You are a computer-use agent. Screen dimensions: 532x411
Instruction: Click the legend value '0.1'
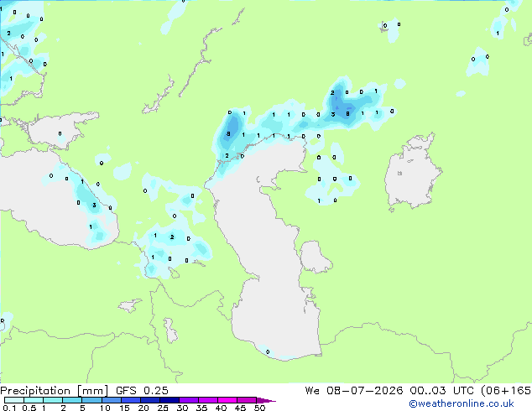[x=9, y=408]
